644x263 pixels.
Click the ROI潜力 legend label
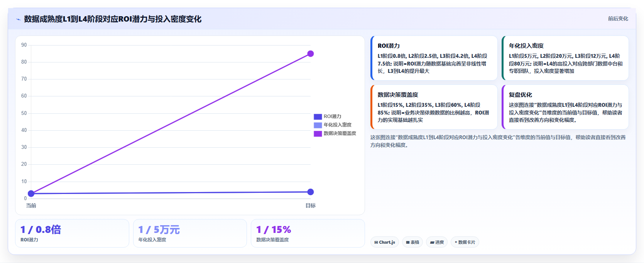coord(332,116)
